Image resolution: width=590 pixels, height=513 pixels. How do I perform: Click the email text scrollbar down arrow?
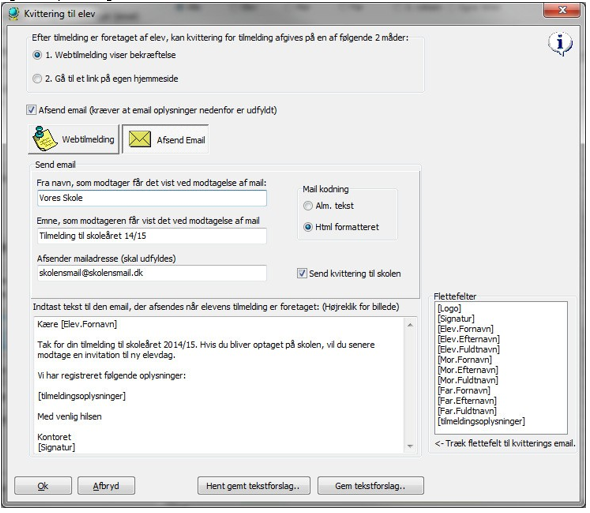(x=410, y=446)
